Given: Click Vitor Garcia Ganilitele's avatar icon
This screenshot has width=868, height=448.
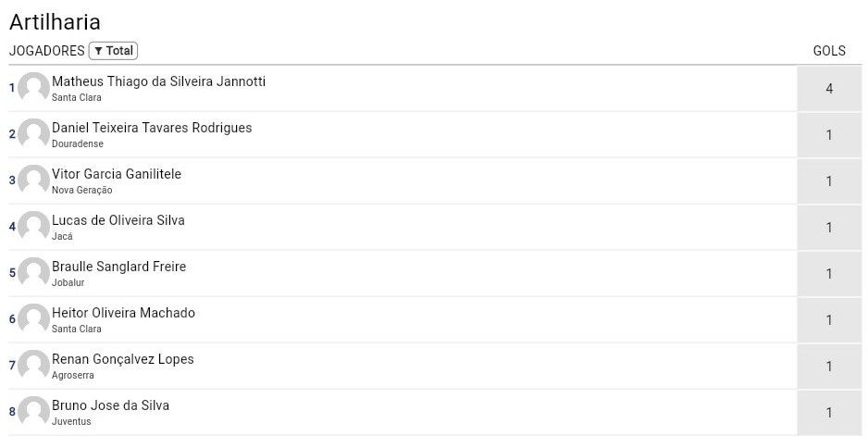Looking at the screenshot, I should 33,180.
